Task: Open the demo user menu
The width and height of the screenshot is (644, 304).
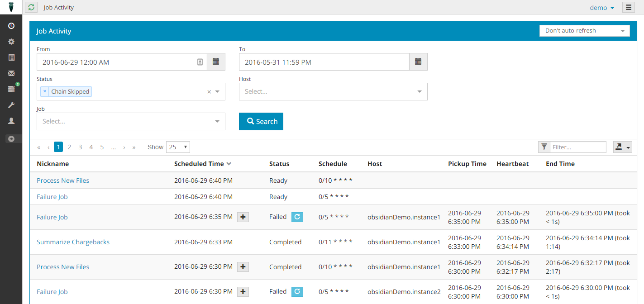Action: point(601,8)
